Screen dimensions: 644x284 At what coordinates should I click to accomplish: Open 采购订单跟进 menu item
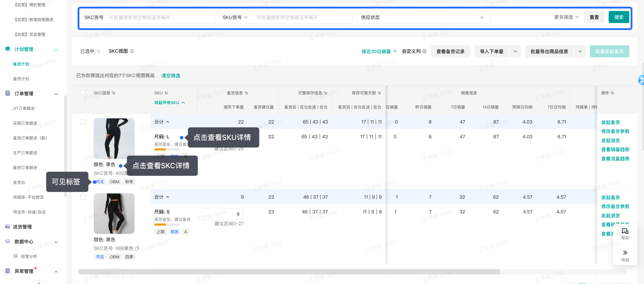(x=25, y=123)
